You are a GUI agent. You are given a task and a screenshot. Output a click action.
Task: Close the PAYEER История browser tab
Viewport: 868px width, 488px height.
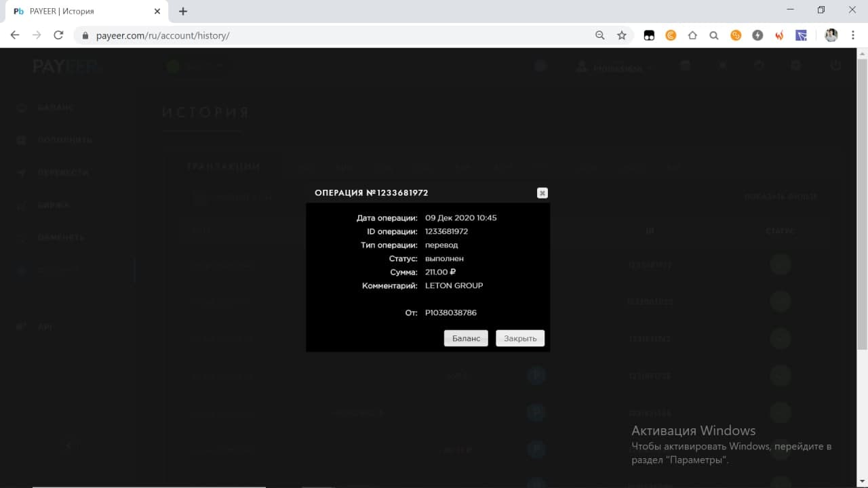tap(157, 12)
